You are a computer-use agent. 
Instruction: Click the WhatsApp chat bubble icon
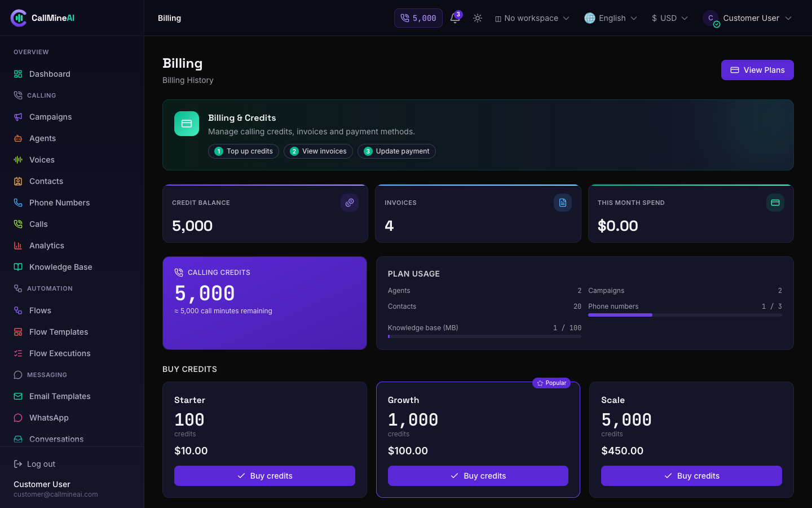pos(18,418)
